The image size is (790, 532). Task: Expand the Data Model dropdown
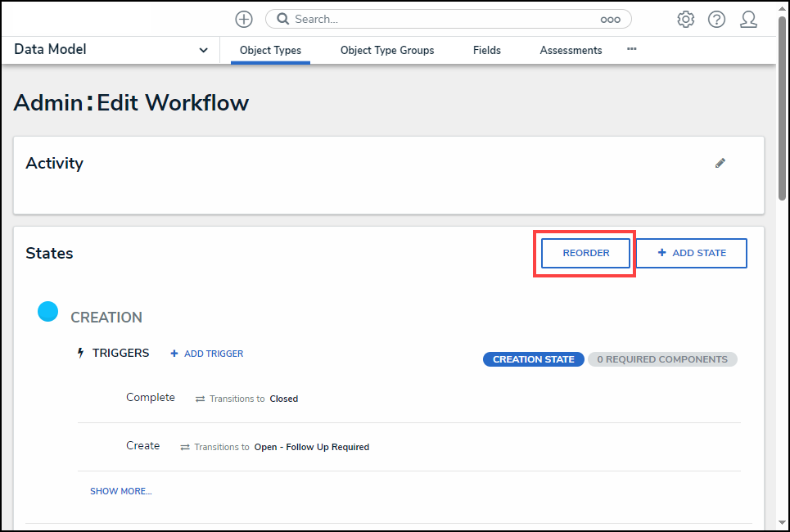tap(203, 50)
